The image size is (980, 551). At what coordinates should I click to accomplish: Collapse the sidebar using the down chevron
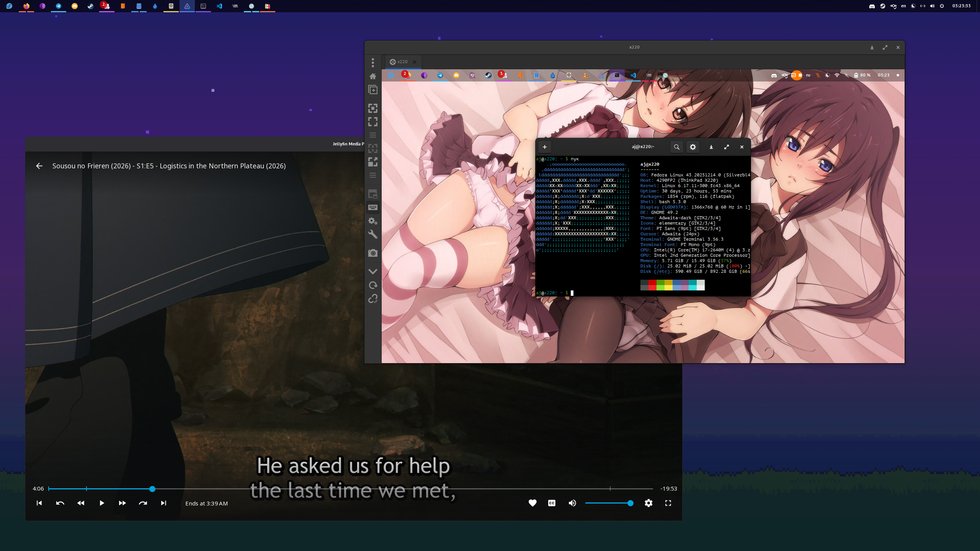pyautogui.click(x=373, y=271)
